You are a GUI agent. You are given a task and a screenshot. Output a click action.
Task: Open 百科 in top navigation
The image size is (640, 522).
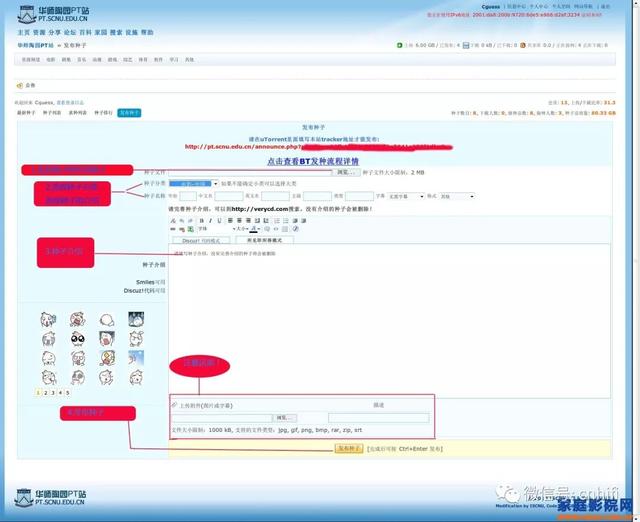point(85,32)
